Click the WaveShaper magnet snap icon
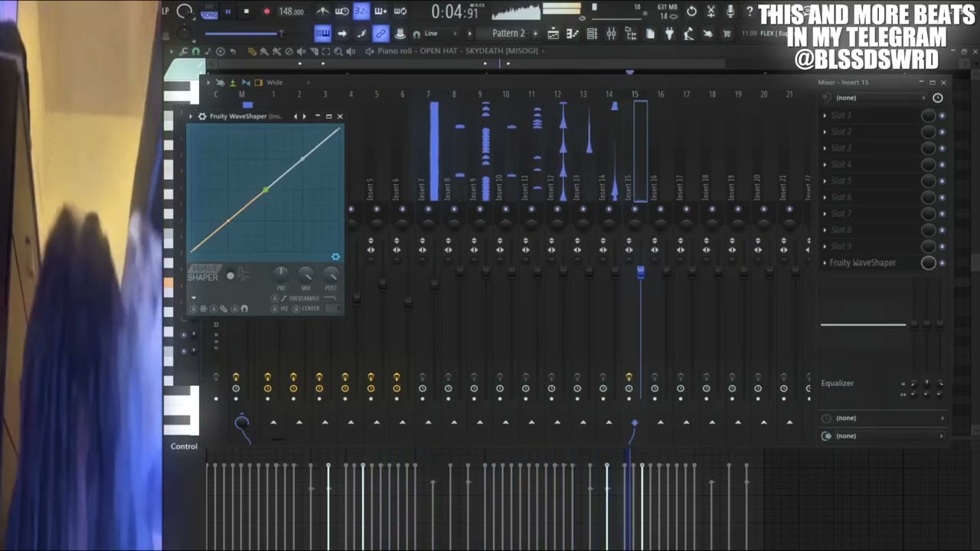 point(244,308)
